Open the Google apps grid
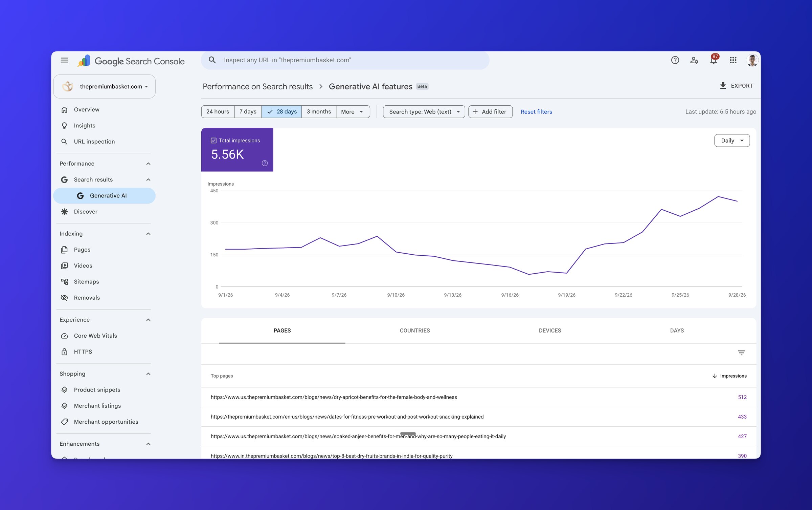The image size is (812, 510). pyautogui.click(x=733, y=60)
